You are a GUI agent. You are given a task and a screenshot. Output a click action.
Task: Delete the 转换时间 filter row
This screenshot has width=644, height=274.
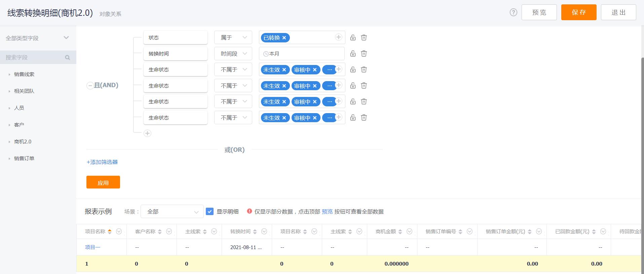tap(364, 54)
